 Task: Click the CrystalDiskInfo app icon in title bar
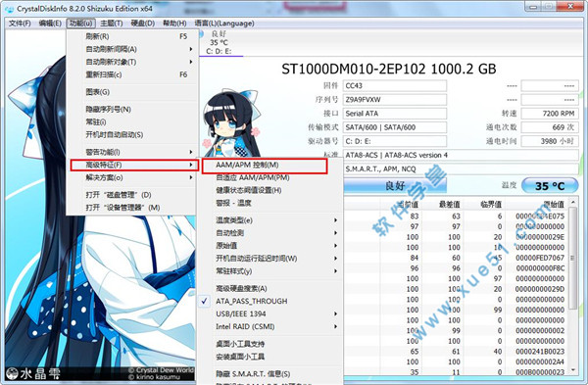(9, 8)
